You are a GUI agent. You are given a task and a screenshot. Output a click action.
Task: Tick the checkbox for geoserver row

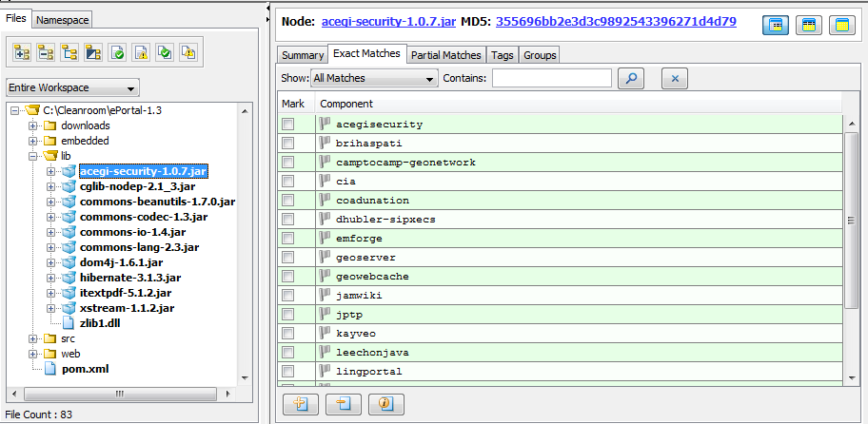pos(288,258)
